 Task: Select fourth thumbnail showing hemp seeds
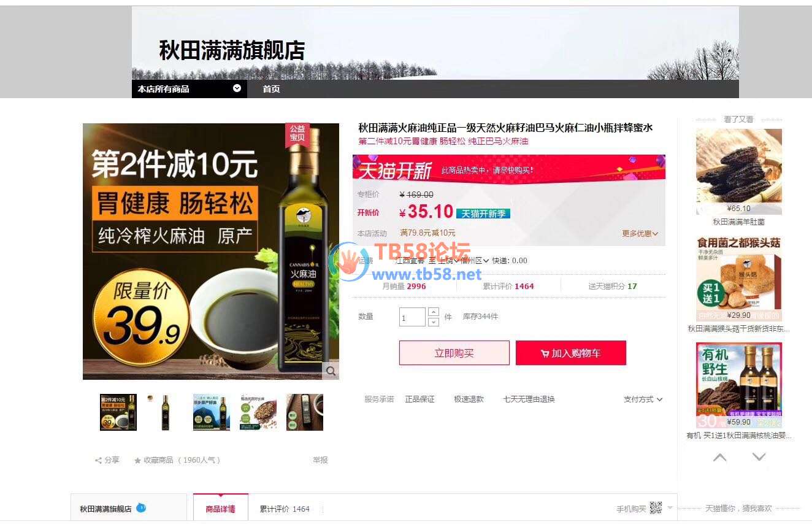coord(258,412)
